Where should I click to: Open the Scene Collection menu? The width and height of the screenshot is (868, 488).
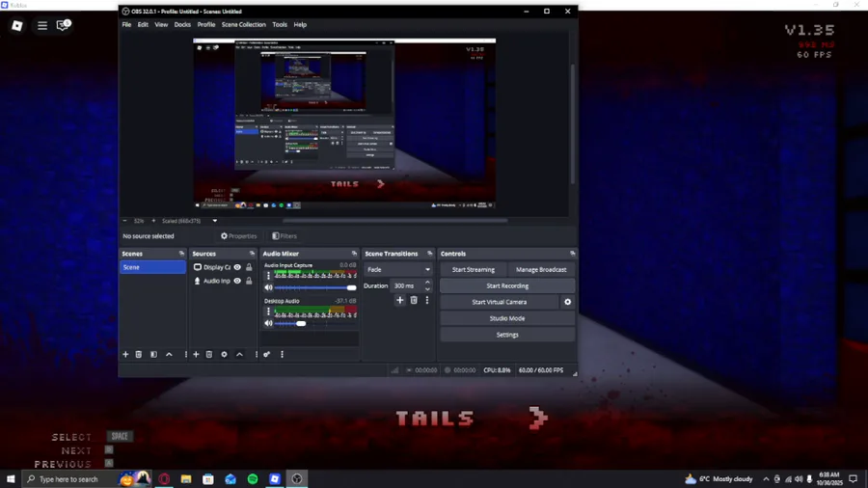tap(244, 24)
